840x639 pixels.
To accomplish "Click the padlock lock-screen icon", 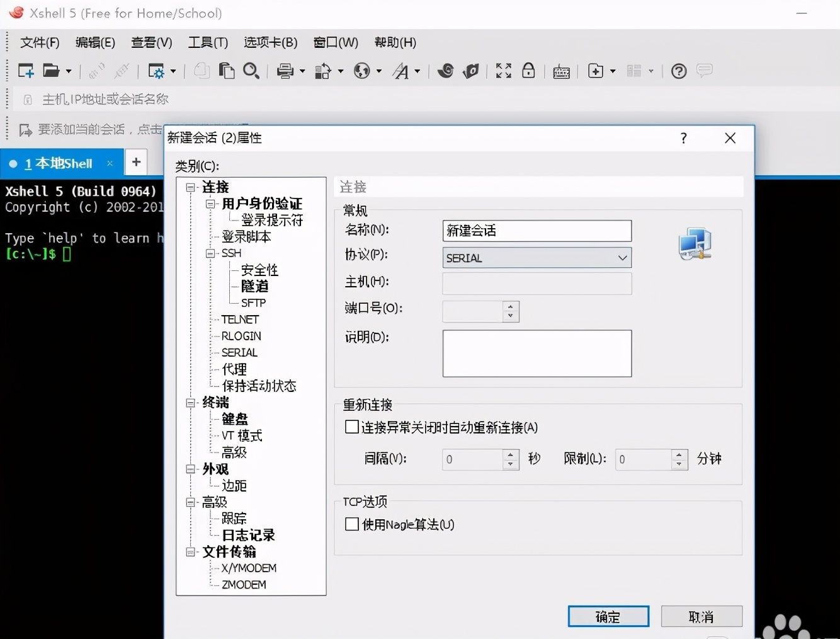I will 528,71.
